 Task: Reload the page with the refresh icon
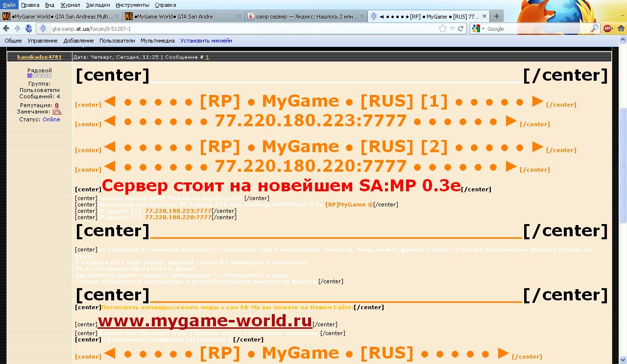pos(461,29)
